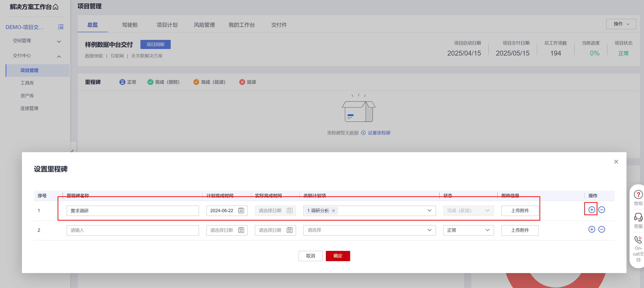Image resolution: width=644 pixels, height=288 pixels.
Task: Click the 正常 hourglass status icon
Action: pyautogui.click(x=122, y=82)
